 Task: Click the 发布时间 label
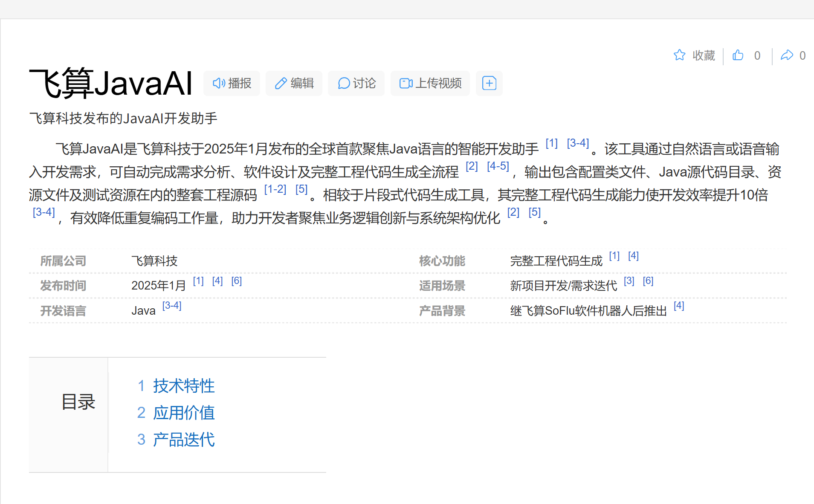tap(63, 286)
